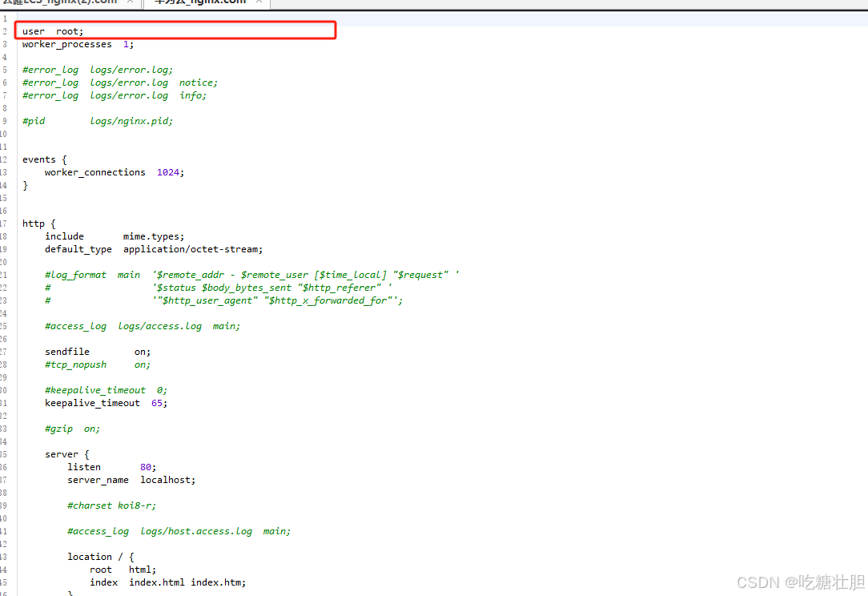
Task: Click the error_log comment ending in 'info;'
Action: tap(114, 95)
